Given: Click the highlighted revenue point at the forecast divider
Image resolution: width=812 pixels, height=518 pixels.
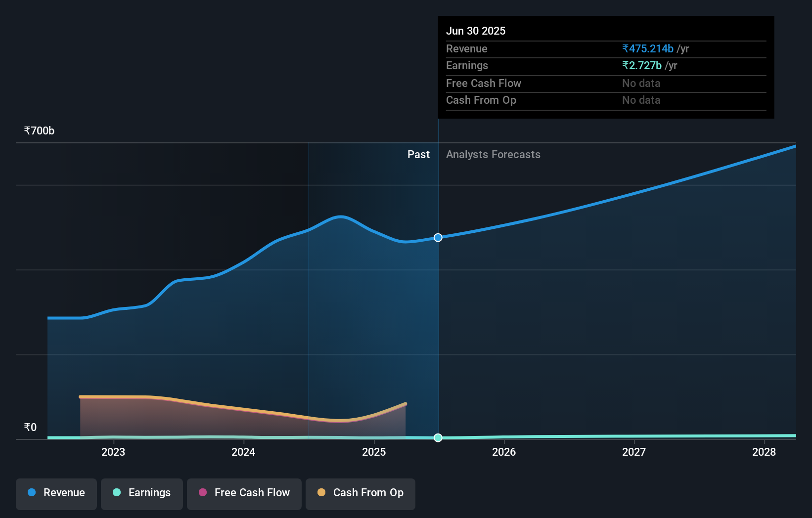Looking at the screenshot, I should [437, 238].
